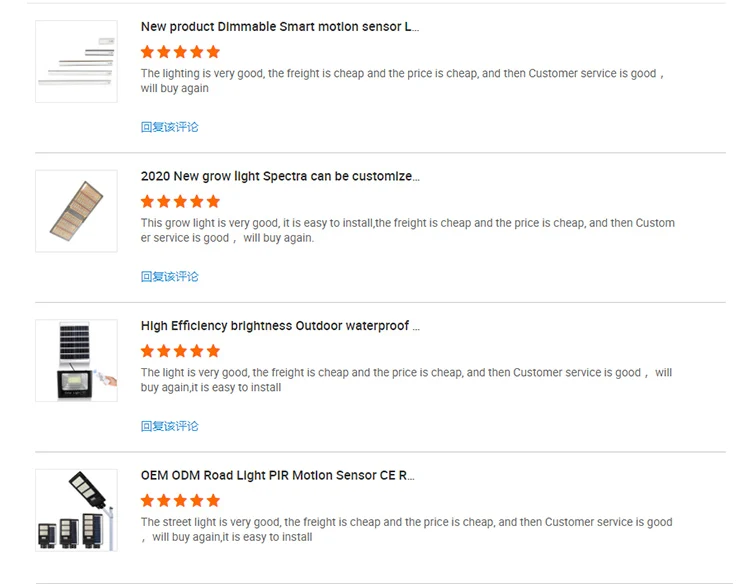
Task: Click five-star rating of road light review
Action: click(x=180, y=501)
